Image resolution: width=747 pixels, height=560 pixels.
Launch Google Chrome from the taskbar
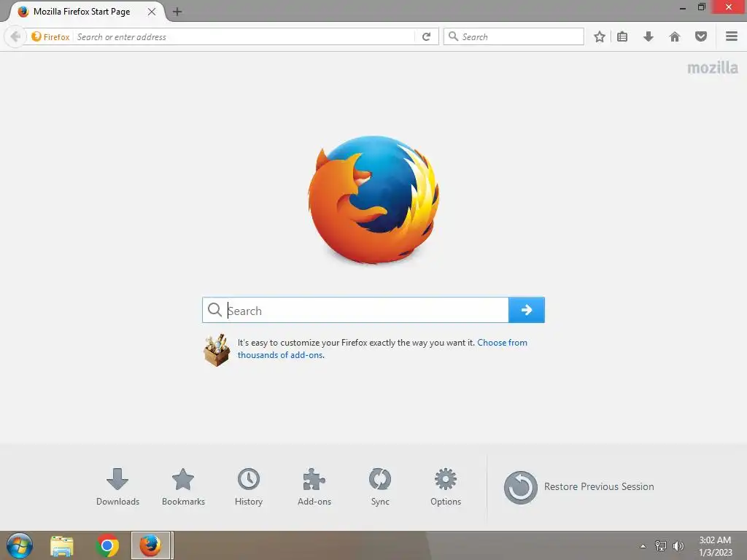tap(107, 545)
